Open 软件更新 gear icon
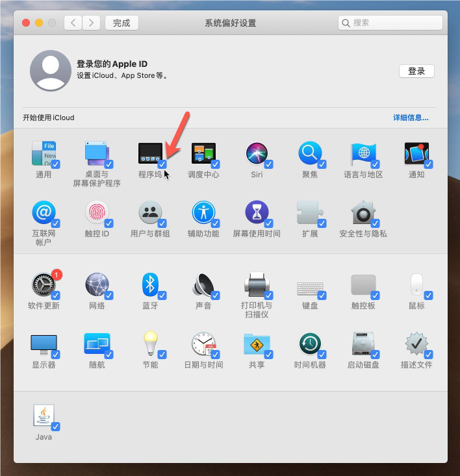 (x=44, y=284)
